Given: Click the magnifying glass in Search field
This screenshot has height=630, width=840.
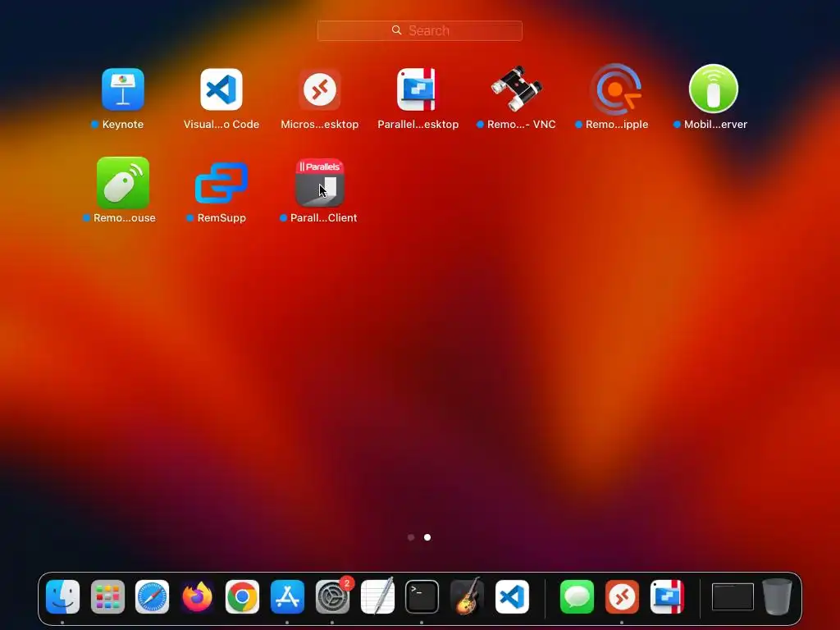Looking at the screenshot, I should (x=396, y=30).
